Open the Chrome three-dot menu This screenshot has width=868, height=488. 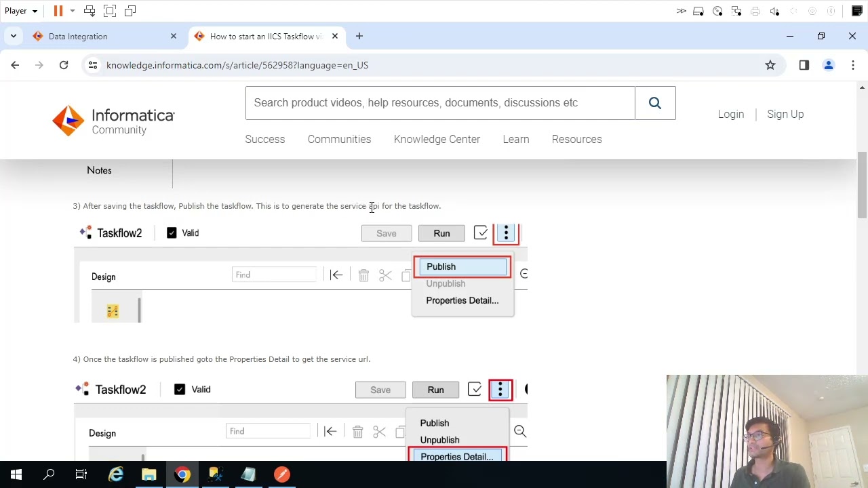point(852,65)
